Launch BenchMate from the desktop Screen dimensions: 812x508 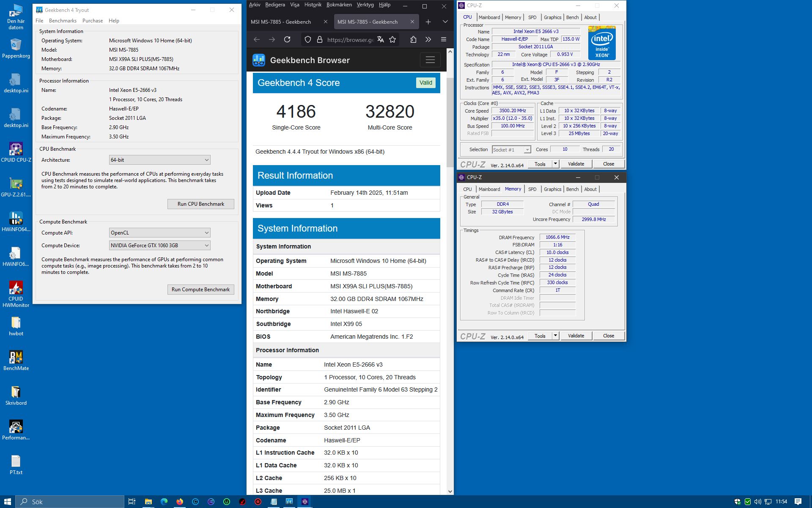tap(16, 361)
